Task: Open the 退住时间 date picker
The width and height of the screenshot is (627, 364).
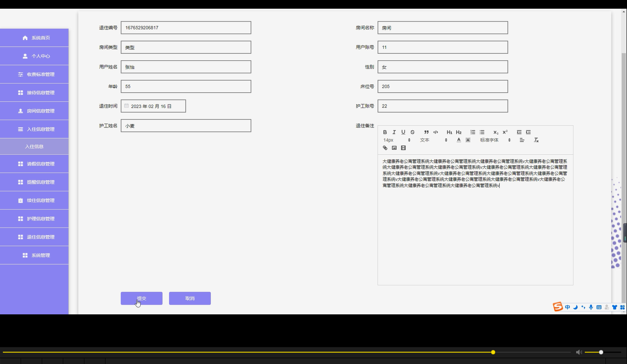Action: (x=153, y=106)
